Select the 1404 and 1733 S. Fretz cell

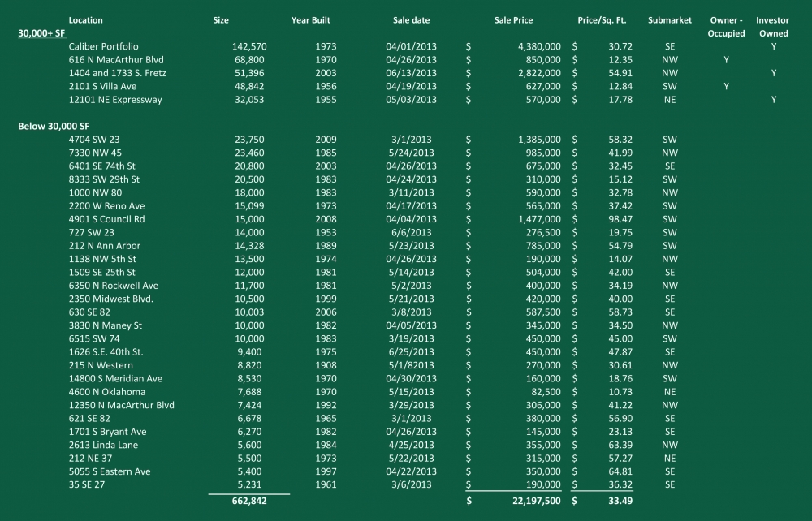pos(117,73)
